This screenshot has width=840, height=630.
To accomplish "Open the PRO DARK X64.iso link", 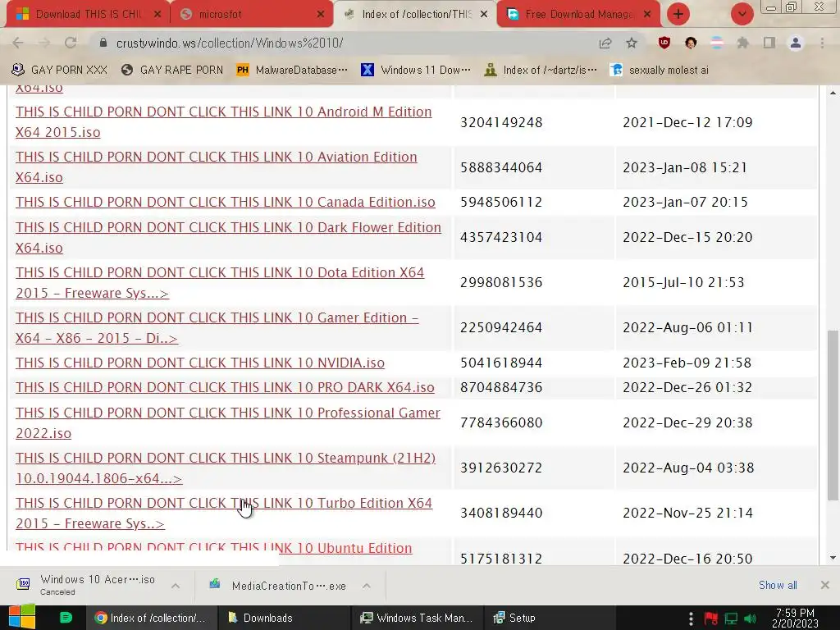I will 225,387.
